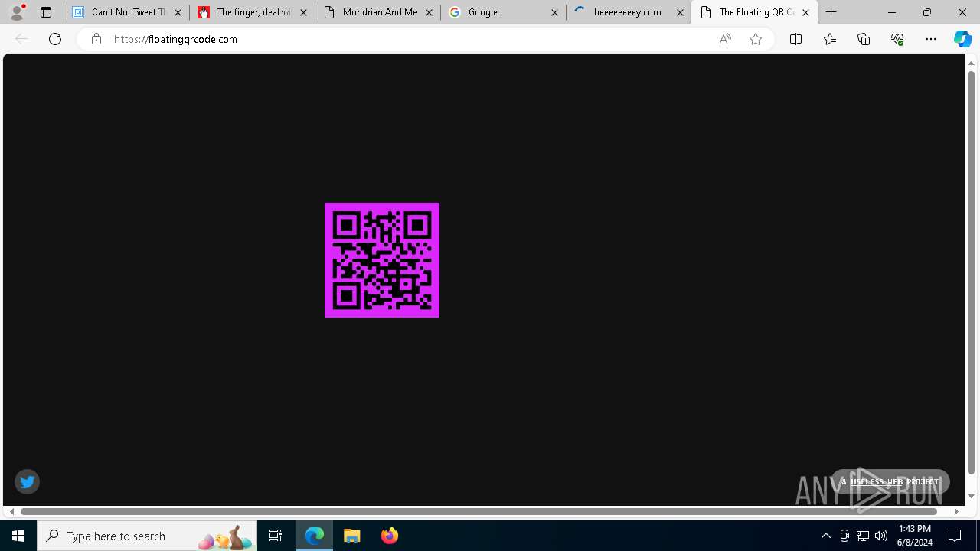
Task: Enable split screen view
Action: click(795, 39)
